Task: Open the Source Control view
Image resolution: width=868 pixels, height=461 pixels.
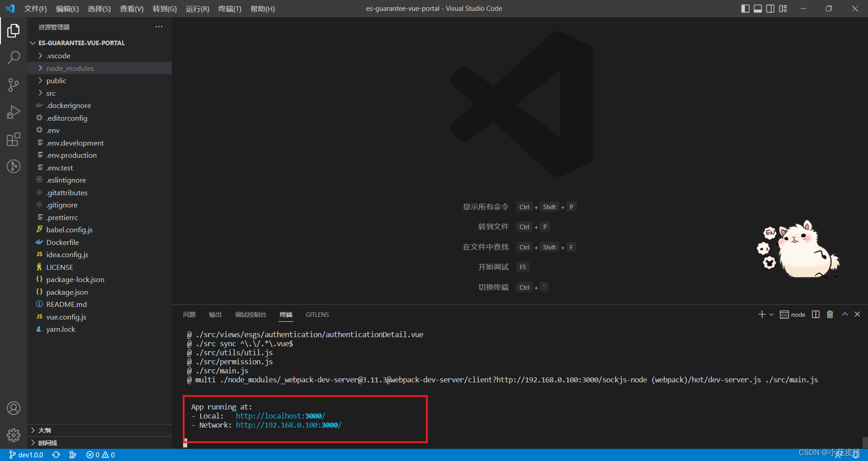Action: [14, 85]
